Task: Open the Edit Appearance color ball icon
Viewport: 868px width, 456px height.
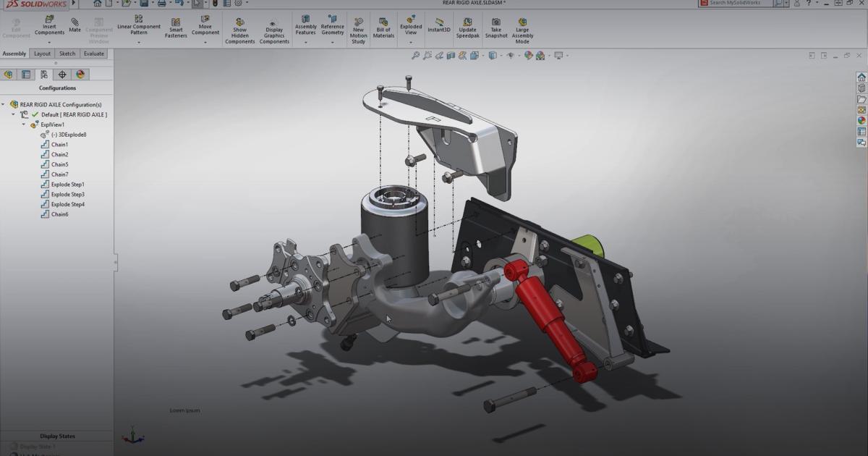Action: click(x=527, y=56)
